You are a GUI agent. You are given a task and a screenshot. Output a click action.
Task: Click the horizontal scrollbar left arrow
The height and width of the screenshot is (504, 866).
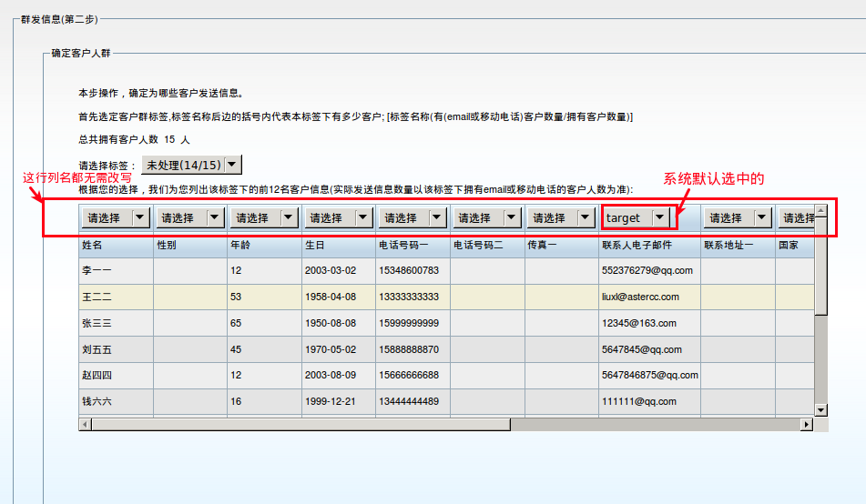[x=85, y=424]
